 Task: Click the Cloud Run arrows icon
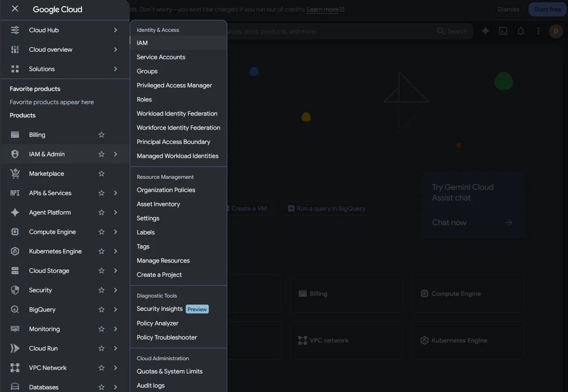coord(15,348)
